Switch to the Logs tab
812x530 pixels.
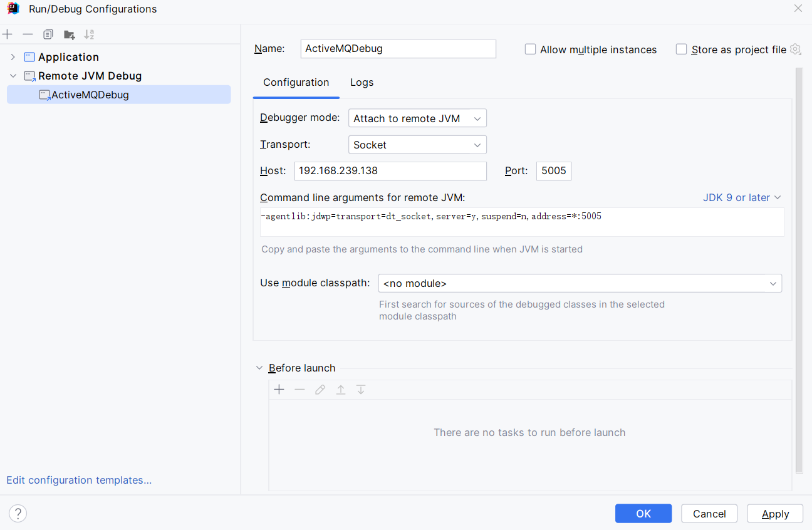click(362, 83)
